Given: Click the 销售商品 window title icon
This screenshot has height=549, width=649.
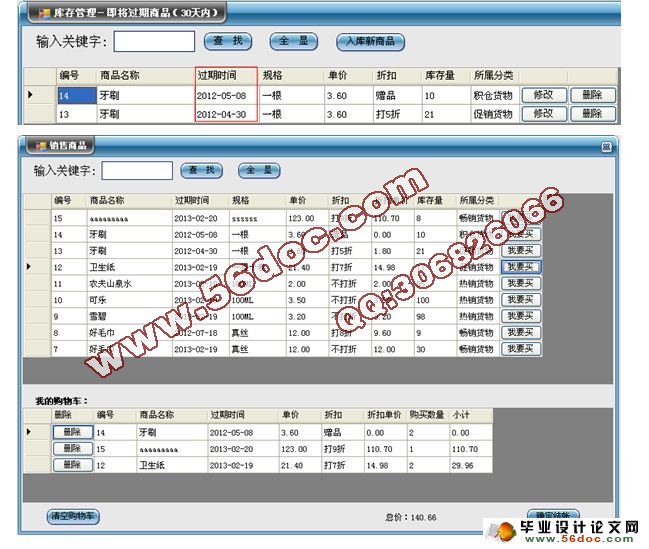Looking at the screenshot, I should click(x=41, y=146).
